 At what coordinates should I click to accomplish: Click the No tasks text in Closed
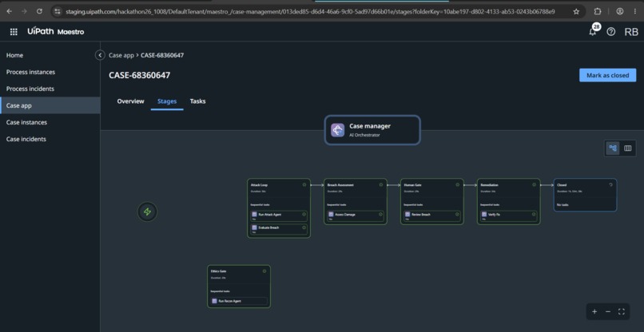[x=563, y=204]
